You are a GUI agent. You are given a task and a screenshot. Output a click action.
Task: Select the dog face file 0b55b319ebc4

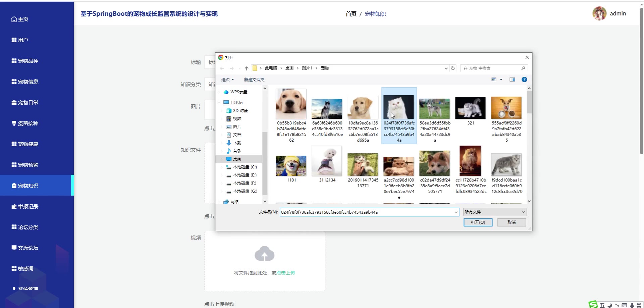(x=291, y=115)
